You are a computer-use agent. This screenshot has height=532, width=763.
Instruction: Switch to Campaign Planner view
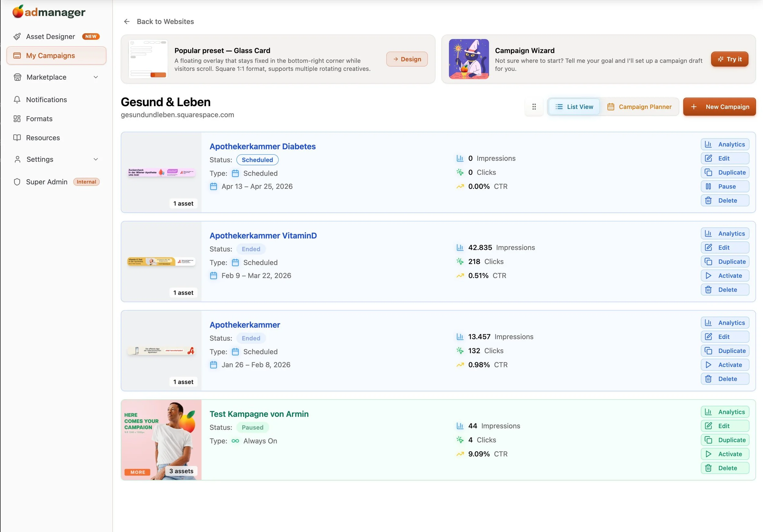coord(639,106)
